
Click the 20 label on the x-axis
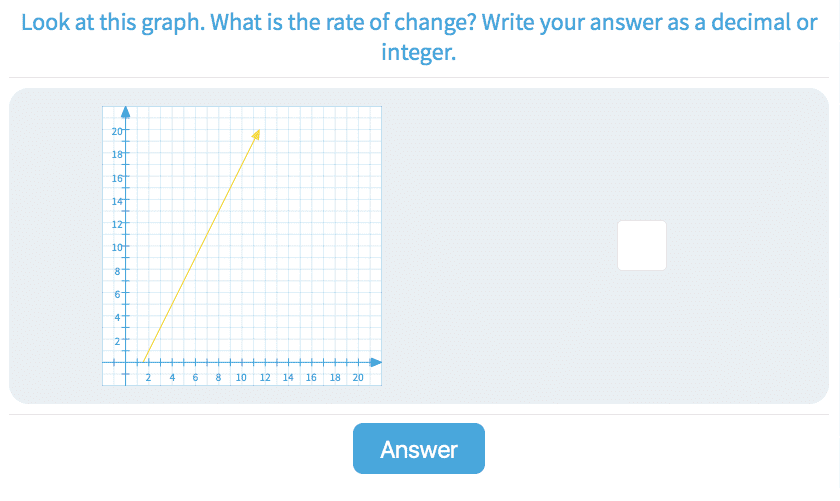tap(357, 378)
